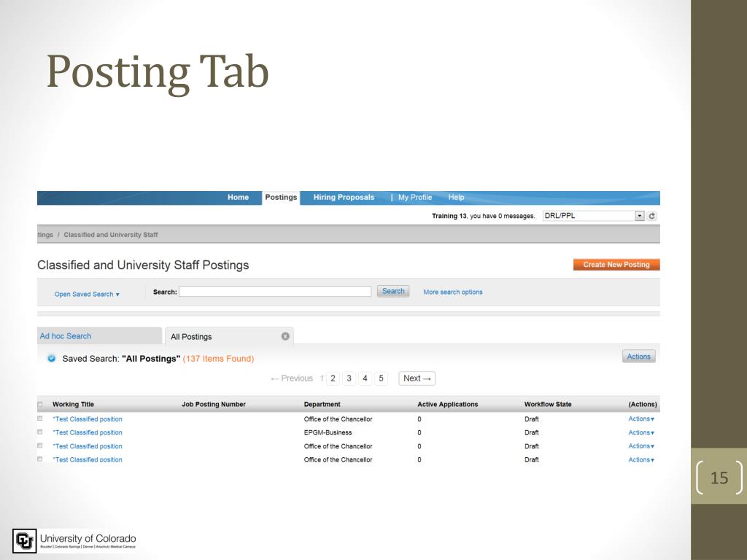
Task: Check the first Test Classified position row
Action: click(40, 419)
